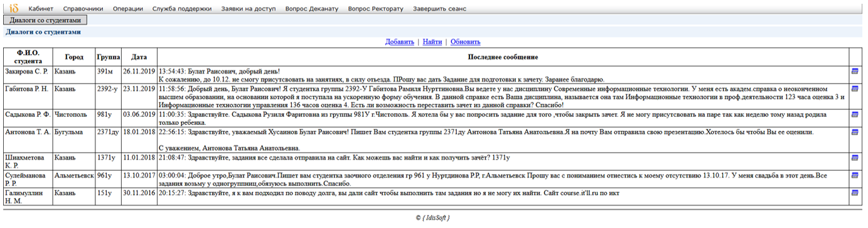This screenshot has width=868, height=228.
Task: Open dialog icon for Галимуллин Н. М.
Action: pyautogui.click(x=855, y=193)
